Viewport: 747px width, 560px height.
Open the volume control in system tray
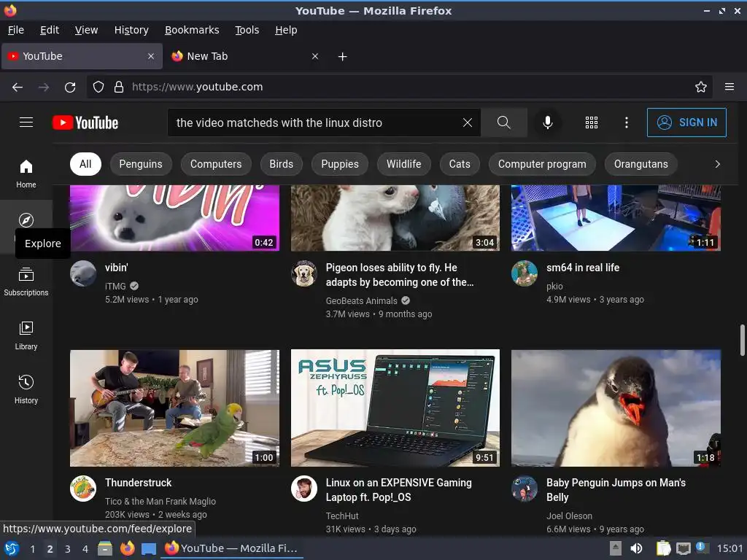click(636, 548)
